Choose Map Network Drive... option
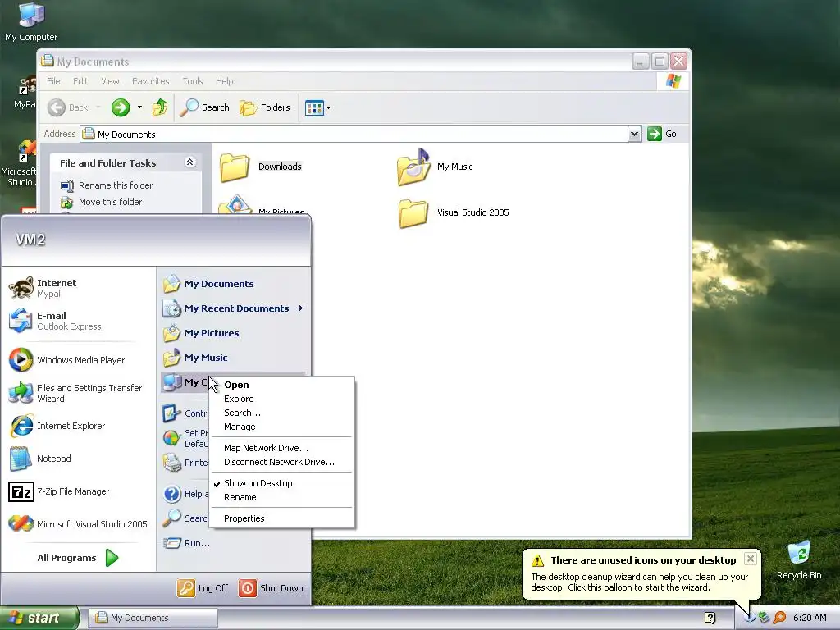 tap(282, 448)
